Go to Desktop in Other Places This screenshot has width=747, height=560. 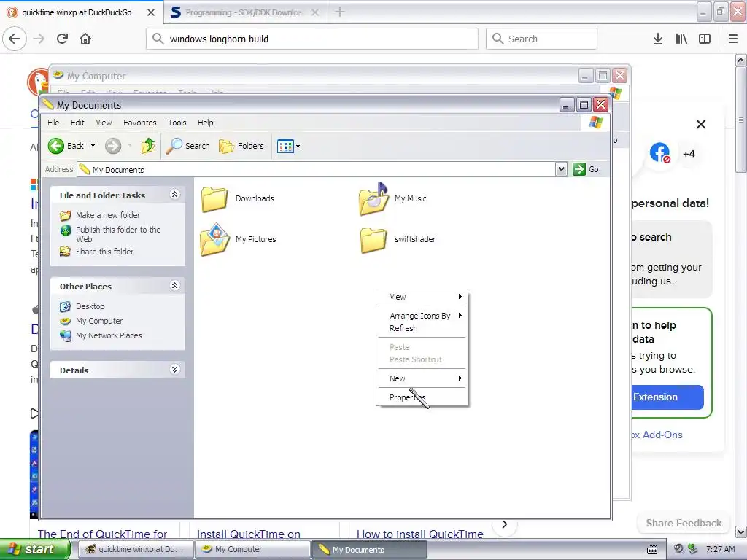(90, 306)
